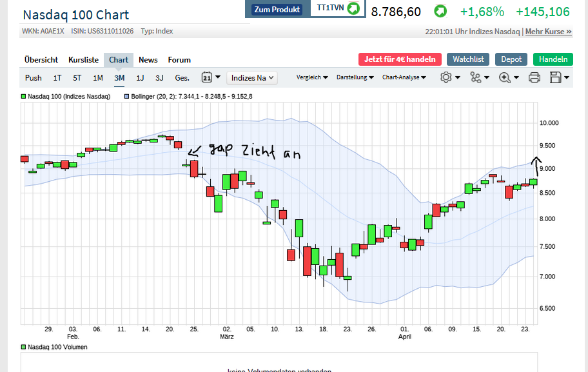Click the Jetzt für 4€ handeln button
Image resolution: width=588 pixels, height=372 pixels.
pyautogui.click(x=400, y=58)
